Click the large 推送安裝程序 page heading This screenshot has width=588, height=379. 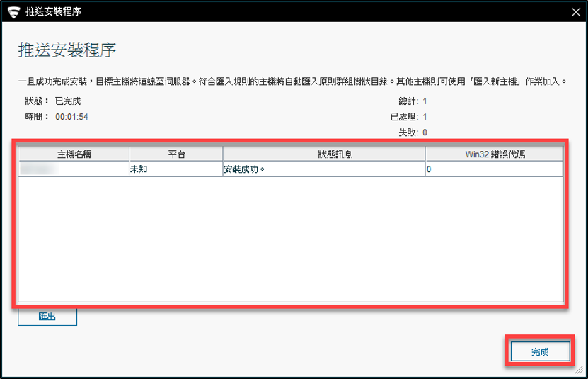tap(67, 50)
